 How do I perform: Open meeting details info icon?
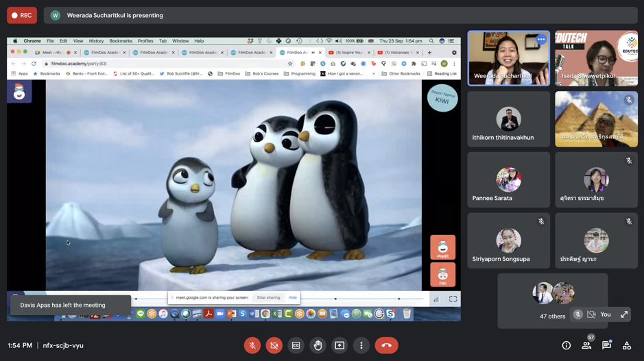567,345
